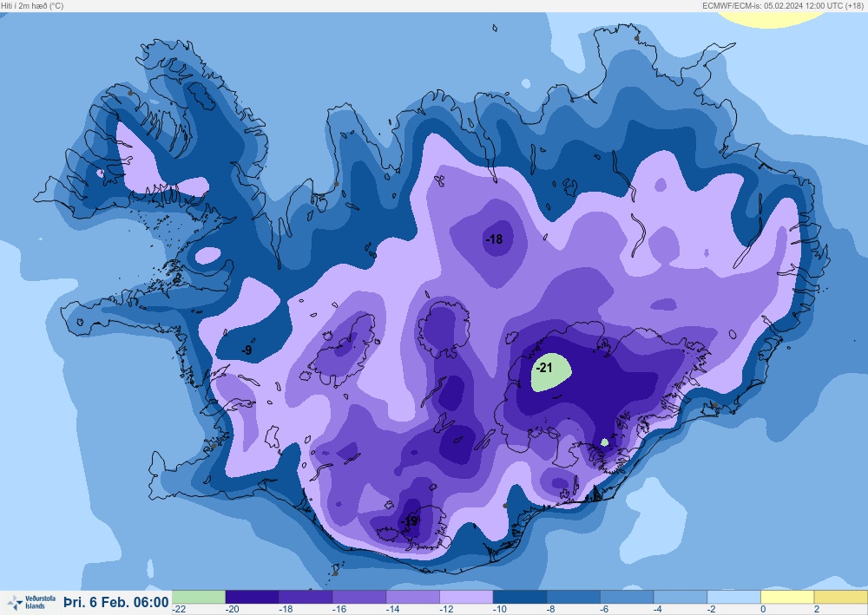Screen dimensions: 868x615
Task: Click the legend swatch between -18 and -16
Action: coord(306,598)
